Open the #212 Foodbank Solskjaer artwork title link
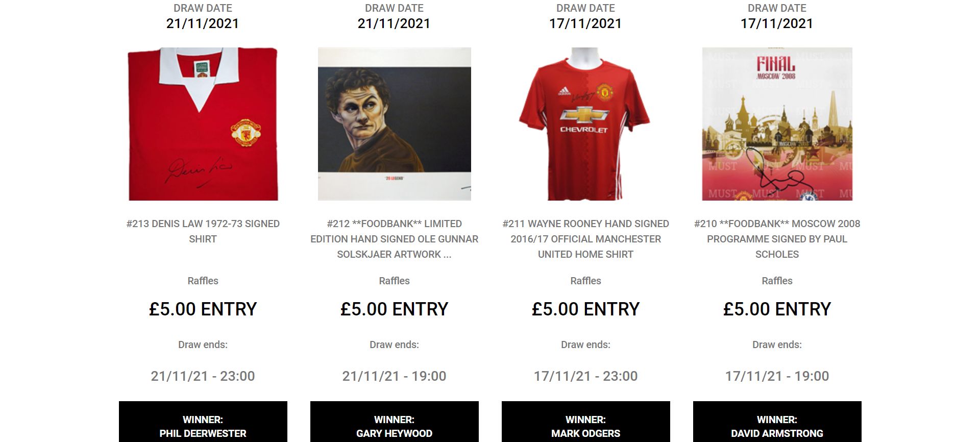980x442 pixels. [x=394, y=239]
